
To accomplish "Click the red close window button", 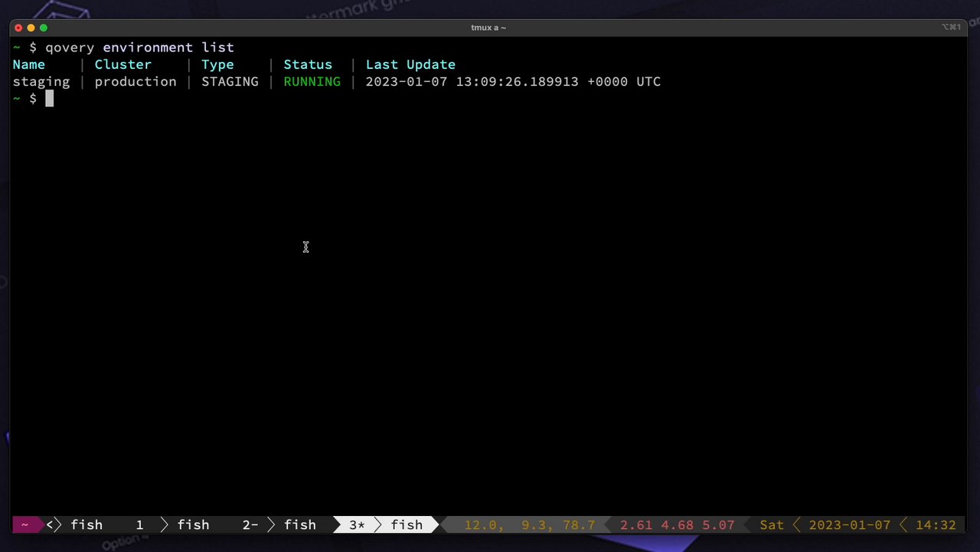I will pos(18,28).
